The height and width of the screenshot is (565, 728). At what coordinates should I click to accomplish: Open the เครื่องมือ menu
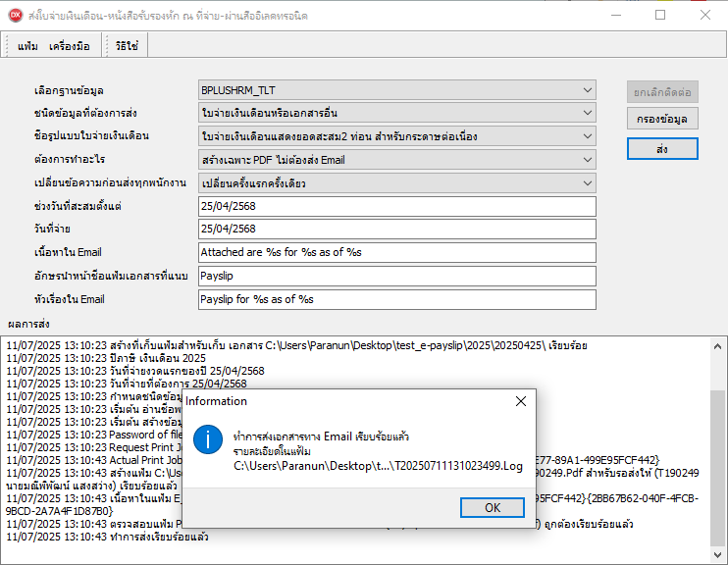[x=70, y=46]
